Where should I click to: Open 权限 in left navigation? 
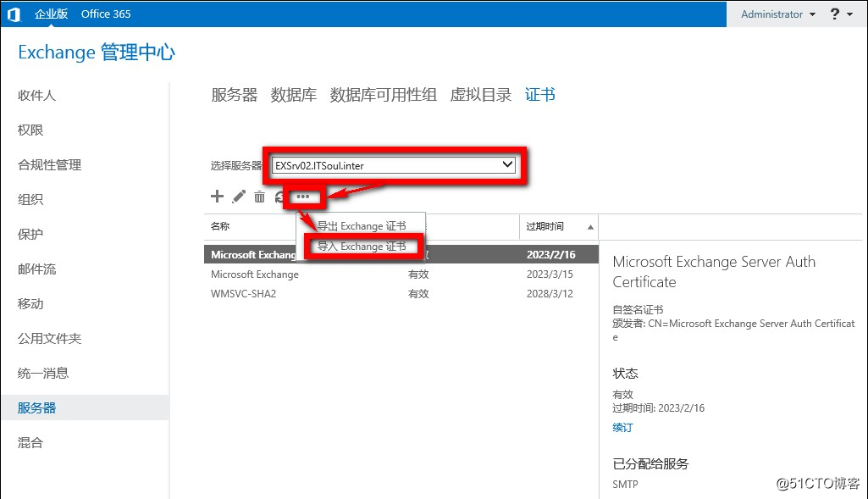30,130
